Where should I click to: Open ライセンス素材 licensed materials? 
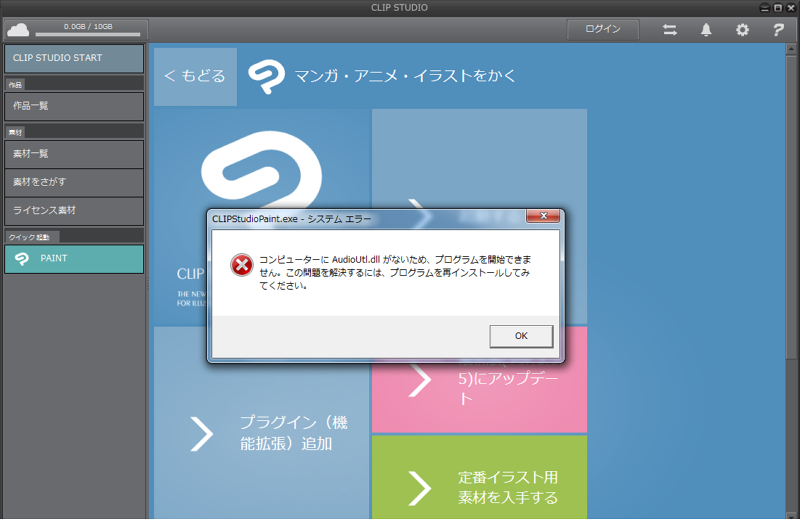point(74,211)
